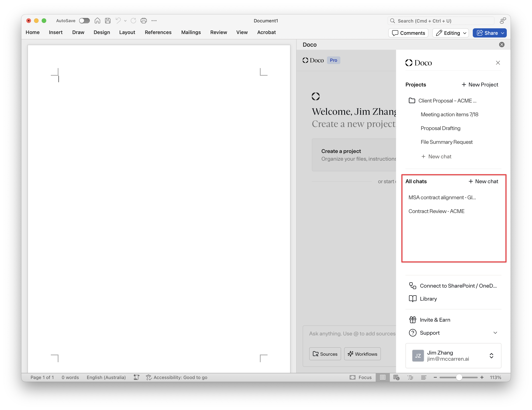The height and width of the screenshot is (410, 532).
Task: Enable Focus mode in the status bar
Action: 361,377
